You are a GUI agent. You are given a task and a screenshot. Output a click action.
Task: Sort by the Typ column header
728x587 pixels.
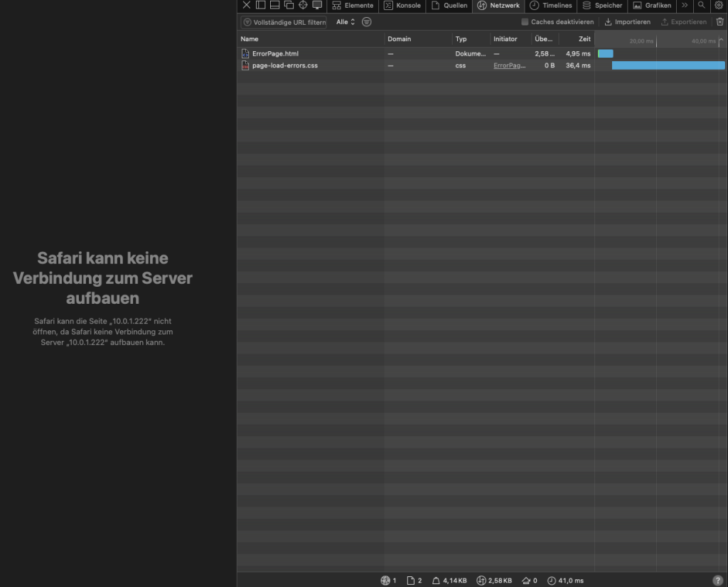pyautogui.click(x=471, y=39)
